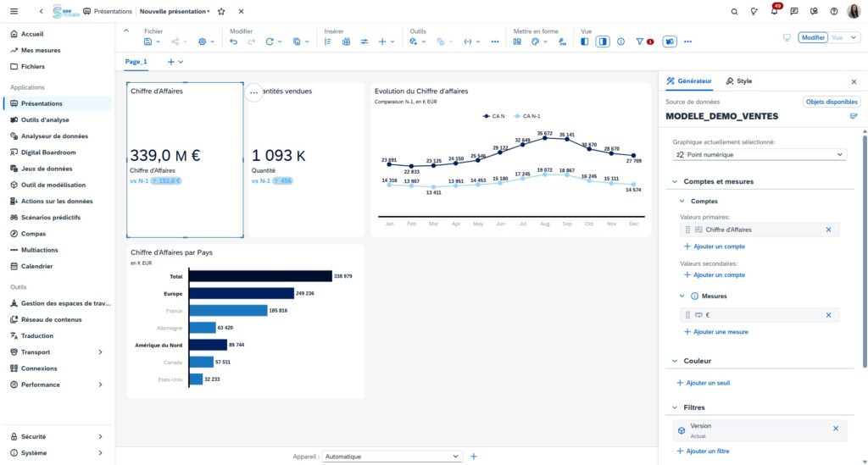Open the notifications bell icon
This screenshot has height=465, width=868.
pos(774,12)
